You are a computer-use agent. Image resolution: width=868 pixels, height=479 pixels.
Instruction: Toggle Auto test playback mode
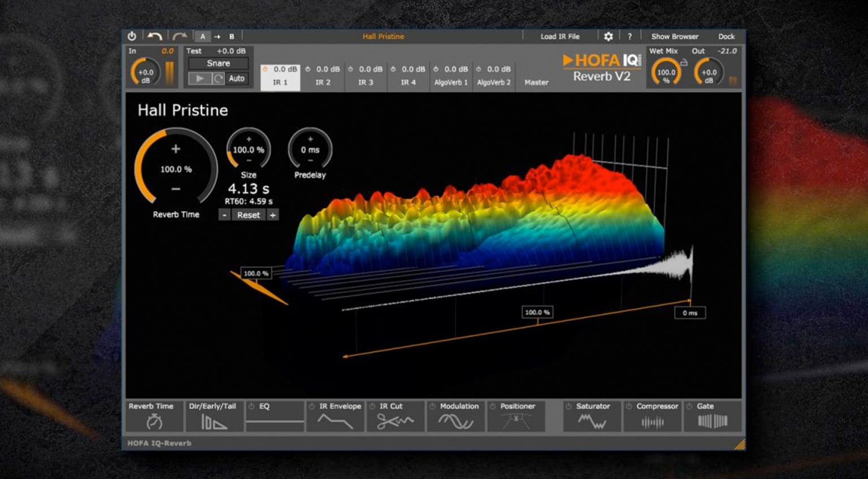pos(236,79)
